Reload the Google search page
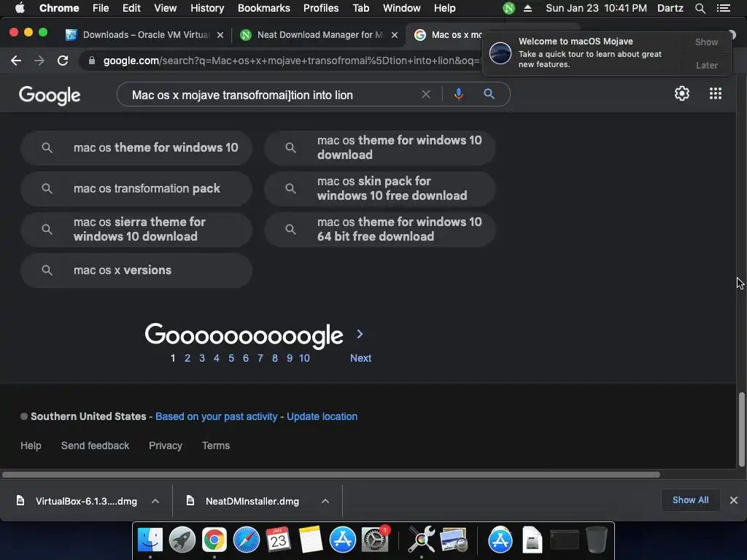Viewport: 747px width, 560px height. click(63, 61)
